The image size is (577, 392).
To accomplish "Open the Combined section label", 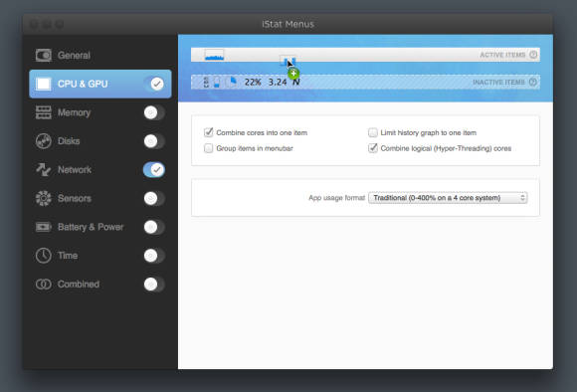I will tap(79, 285).
